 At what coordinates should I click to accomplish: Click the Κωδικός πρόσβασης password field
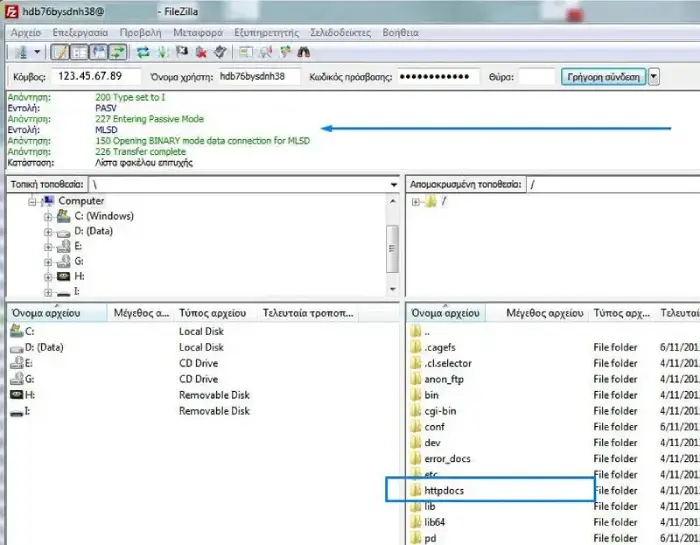(x=438, y=77)
